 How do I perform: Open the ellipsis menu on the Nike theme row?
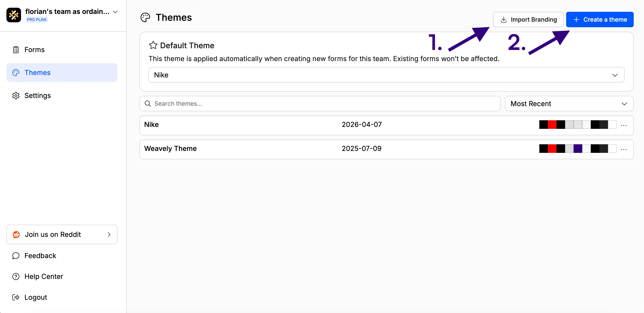coord(624,125)
